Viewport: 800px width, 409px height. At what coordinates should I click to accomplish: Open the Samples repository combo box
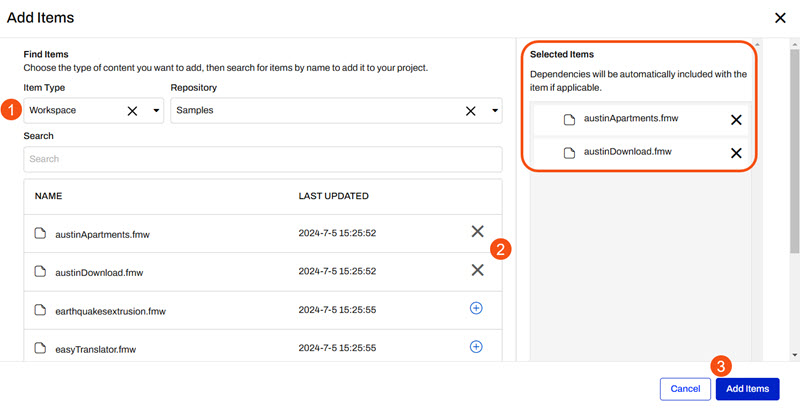[x=310, y=111]
